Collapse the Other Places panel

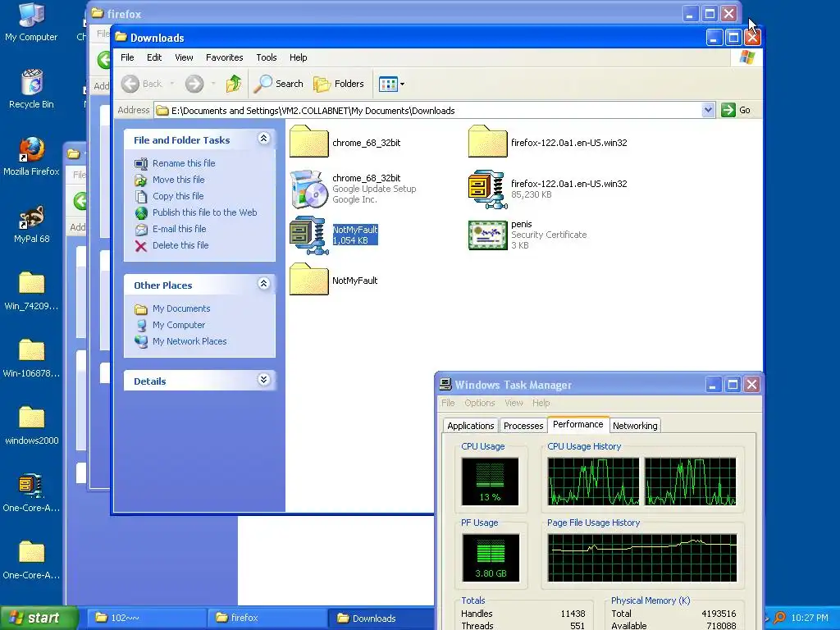tap(263, 284)
